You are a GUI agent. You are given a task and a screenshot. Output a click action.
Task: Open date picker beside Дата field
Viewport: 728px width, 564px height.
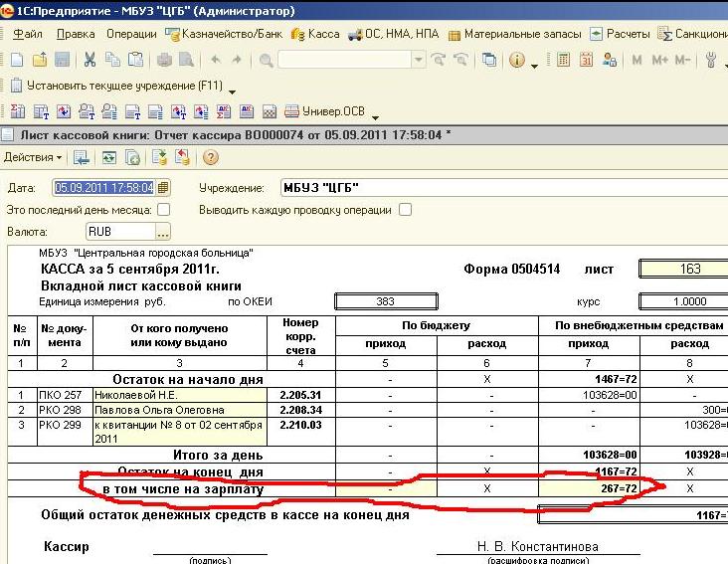click(164, 187)
